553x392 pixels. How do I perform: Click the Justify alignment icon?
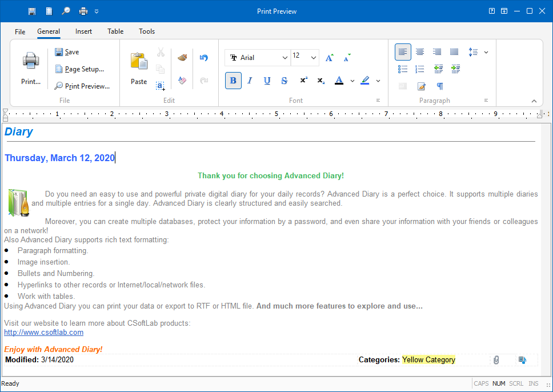click(x=454, y=52)
